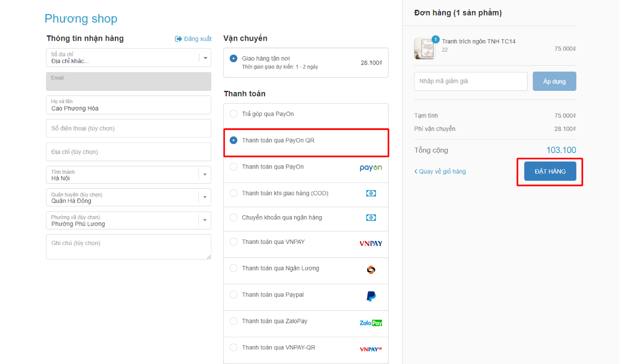Screen dimensions: 619x364
Task: Click the PayOn logo icon
Action: click(371, 168)
